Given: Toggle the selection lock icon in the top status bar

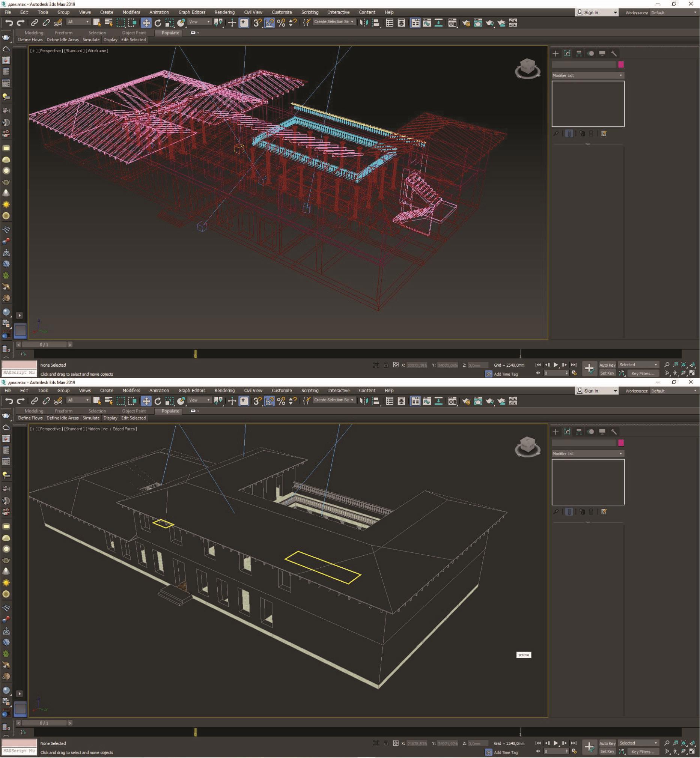Looking at the screenshot, I should tap(385, 365).
